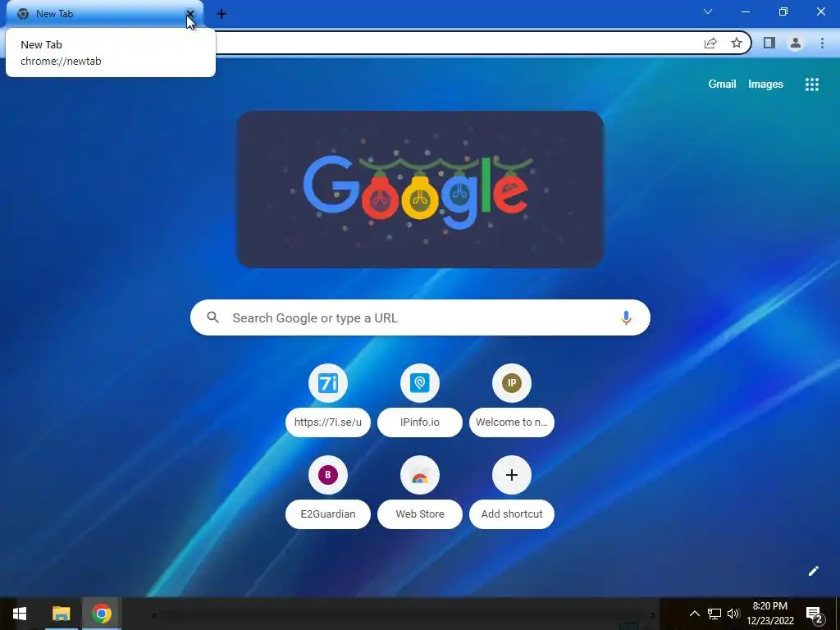Viewport: 840px width, 630px height.
Task: Select the New Tab tab
Action: [104, 14]
